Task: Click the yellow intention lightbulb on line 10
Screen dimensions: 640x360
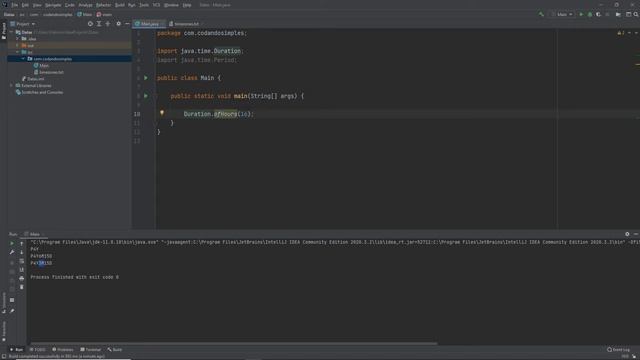Action: coord(162,113)
